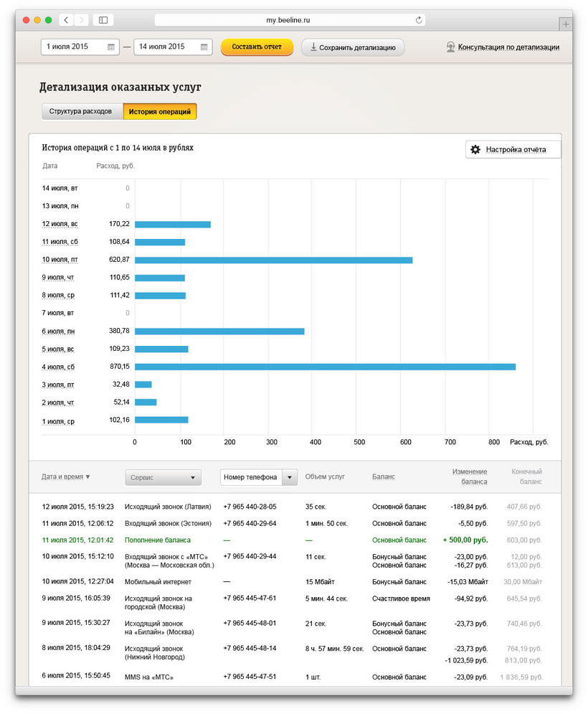Go back using the browser back arrow
Screen dimensions: 588x714
point(66,20)
